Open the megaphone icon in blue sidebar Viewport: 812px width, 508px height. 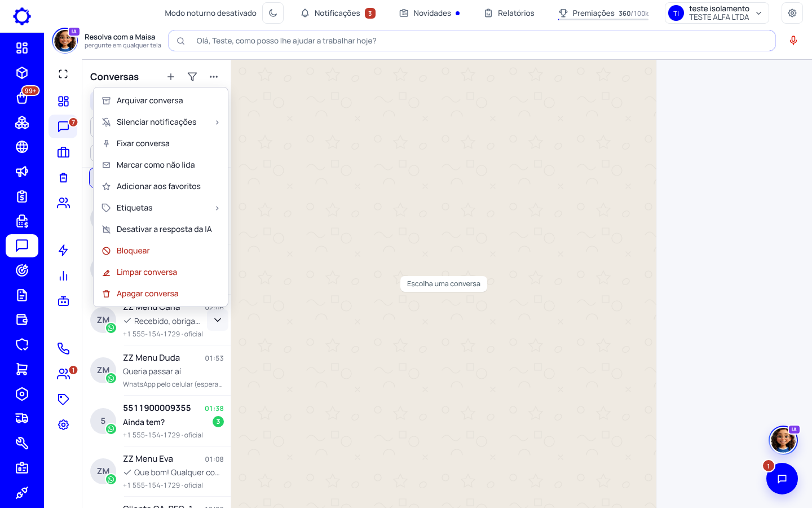click(22, 172)
